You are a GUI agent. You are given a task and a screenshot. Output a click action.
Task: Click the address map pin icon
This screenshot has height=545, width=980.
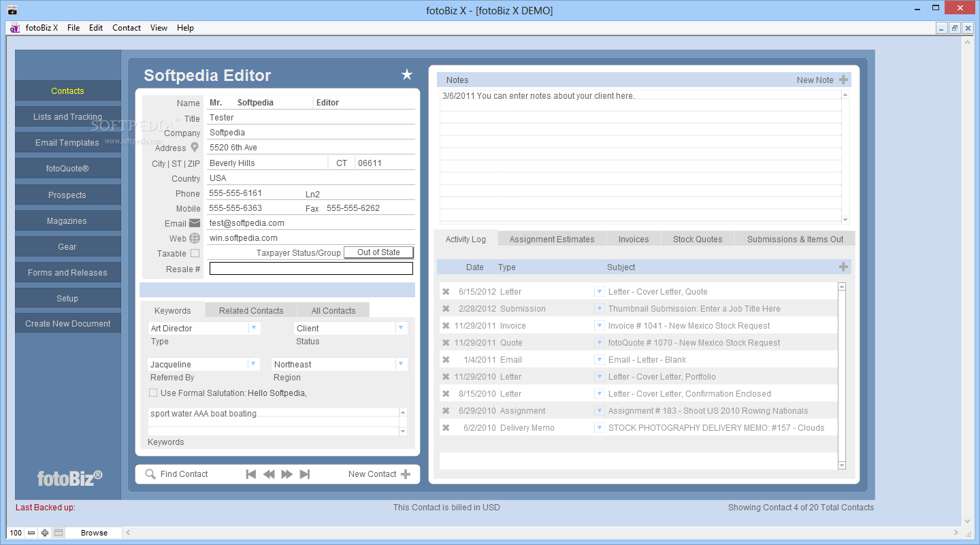(195, 148)
